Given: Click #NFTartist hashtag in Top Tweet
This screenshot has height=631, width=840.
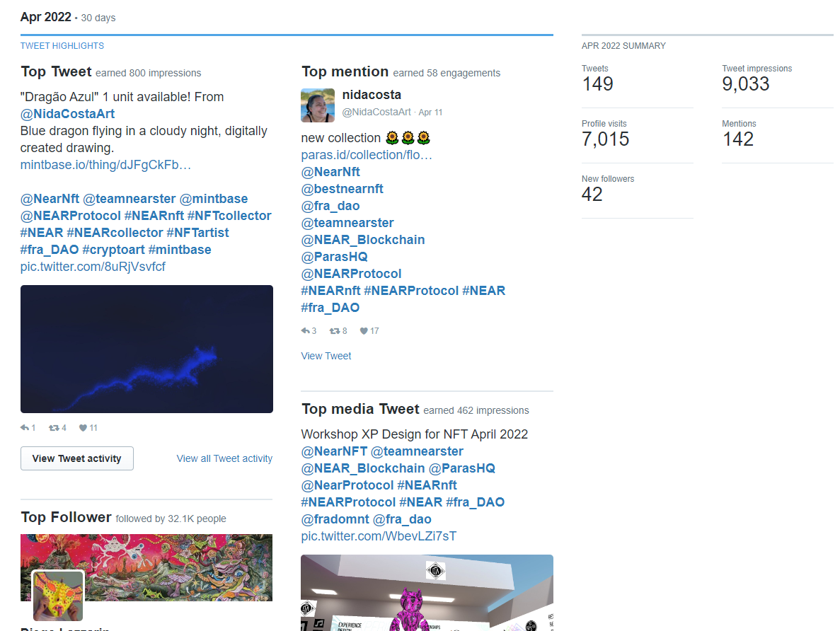Looking at the screenshot, I should [x=197, y=233].
